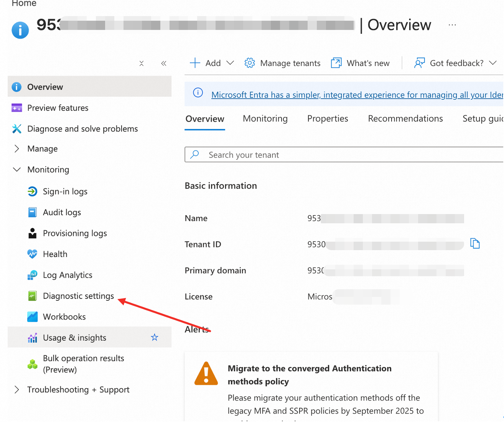
Task: Open Provisioning logs
Action: click(x=75, y=233)
